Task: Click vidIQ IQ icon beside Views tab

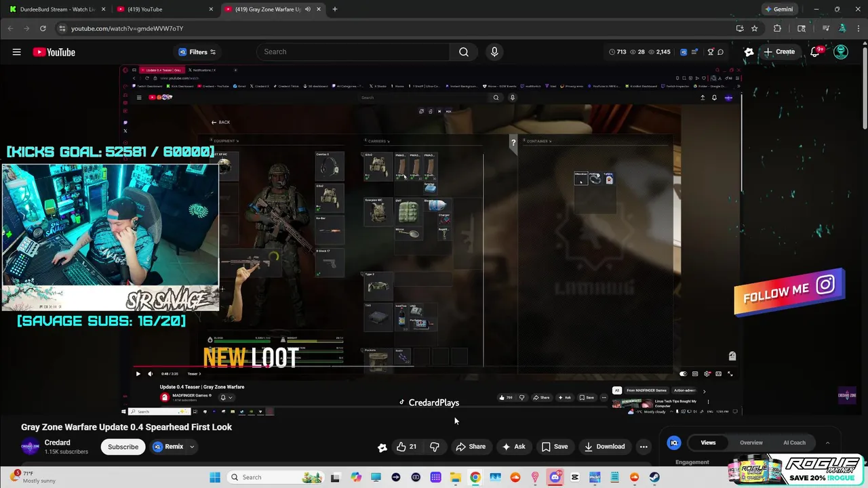Action: pyautogui.click(x=674, y=443)
